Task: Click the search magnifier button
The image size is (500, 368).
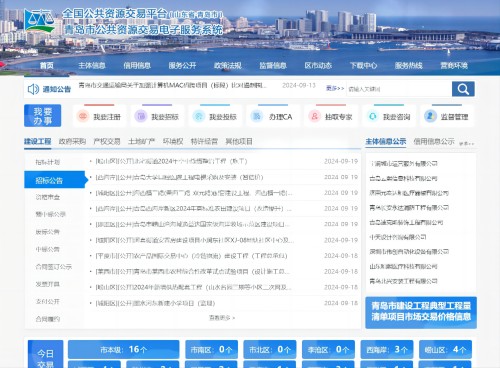Action: click(x=463, y=89)
